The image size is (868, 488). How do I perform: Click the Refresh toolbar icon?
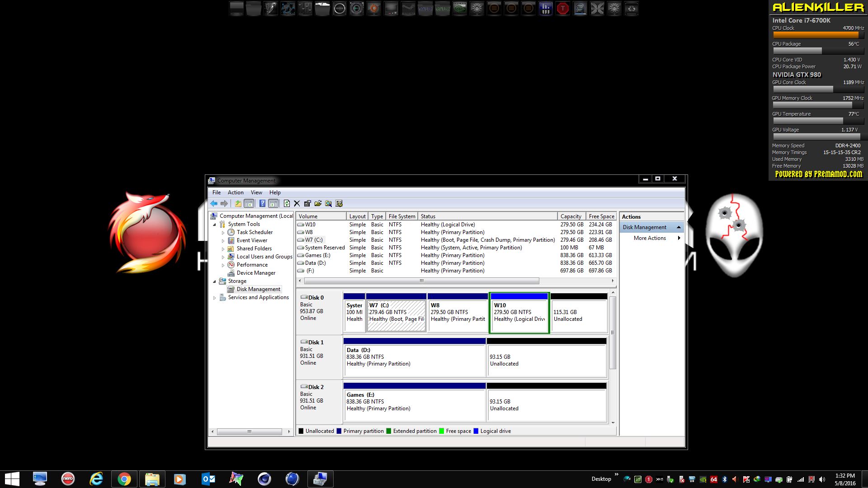coord(287,204)
